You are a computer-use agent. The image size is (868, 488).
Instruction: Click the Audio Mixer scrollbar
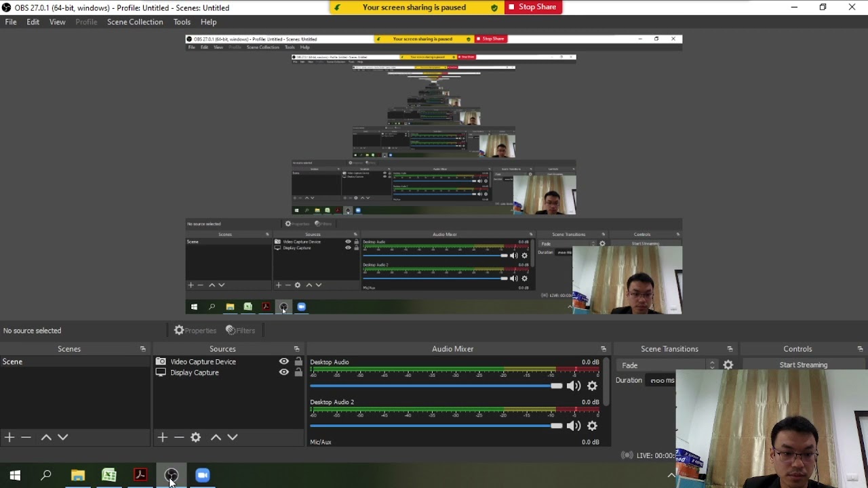(606, 383)
